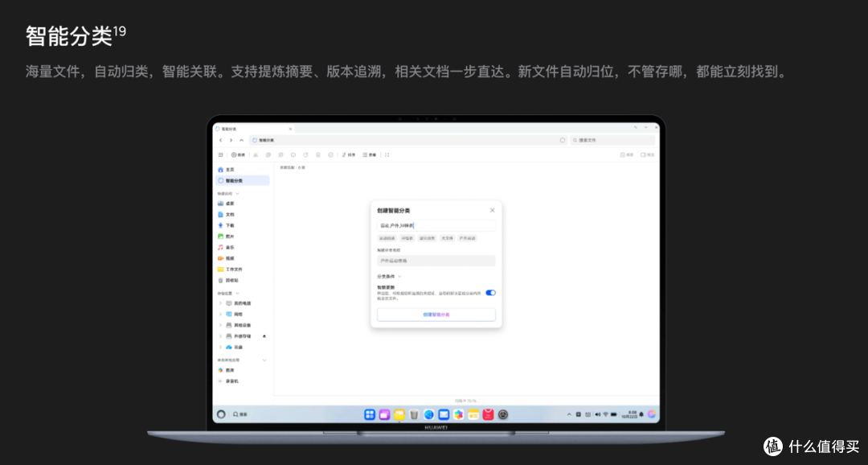This screenshot has width=868, height=465.
Task: Select 智能分类 in the sidebar
Action: (x=243, y=181)
